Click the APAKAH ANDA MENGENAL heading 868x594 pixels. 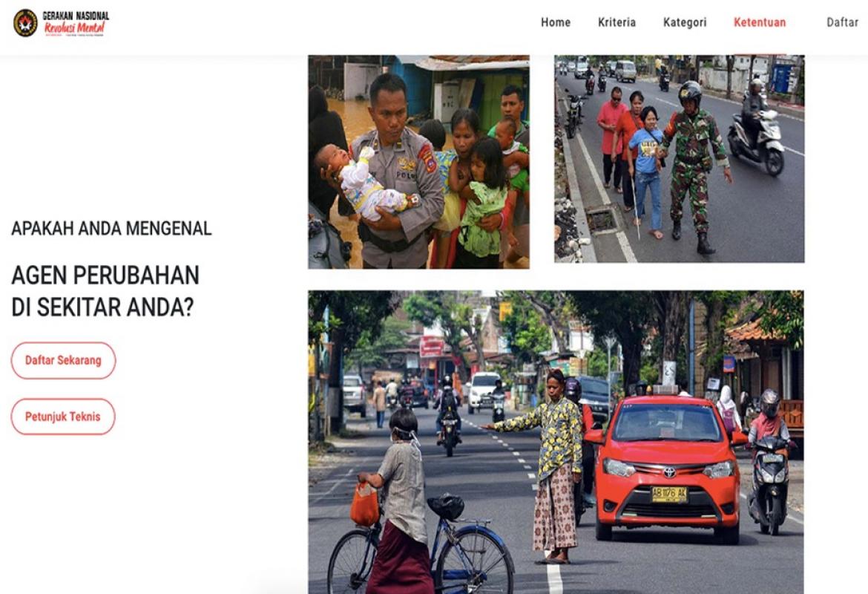pyautogui.click(x=111, y=228)
